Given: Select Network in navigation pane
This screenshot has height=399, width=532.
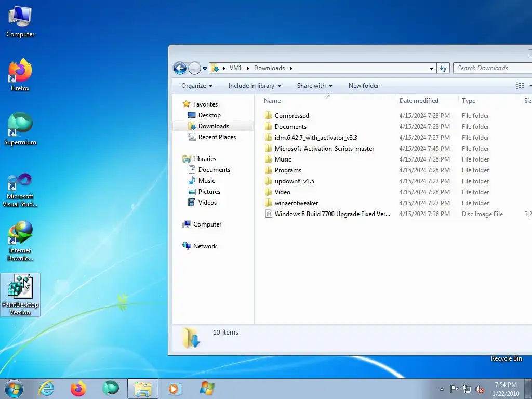Looking at the screenshot, I should tap(205, 246).
